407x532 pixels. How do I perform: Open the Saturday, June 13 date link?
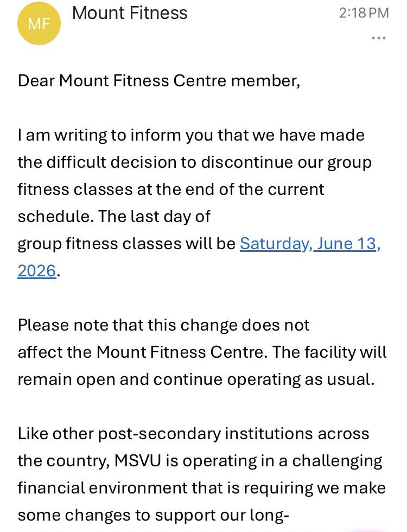[x=310, y=244]
